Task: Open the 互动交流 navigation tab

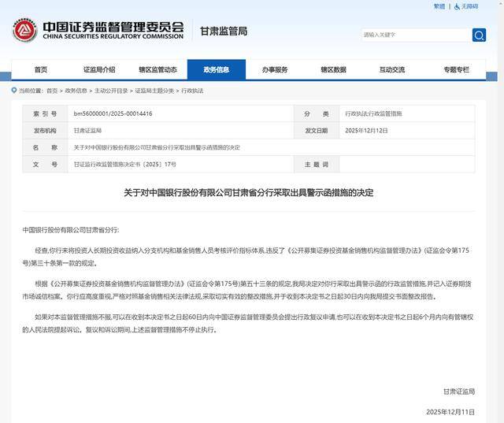Action: (x=392, y=70)
